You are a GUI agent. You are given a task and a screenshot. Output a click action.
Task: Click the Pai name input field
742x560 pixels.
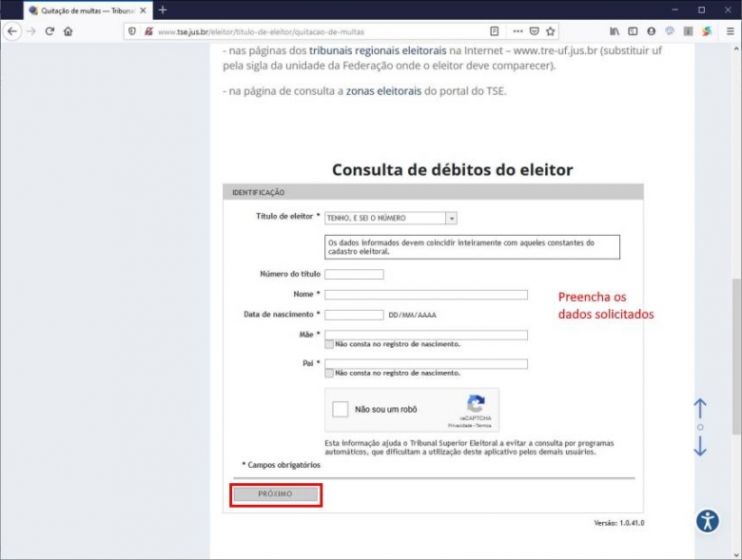[426, 364]
